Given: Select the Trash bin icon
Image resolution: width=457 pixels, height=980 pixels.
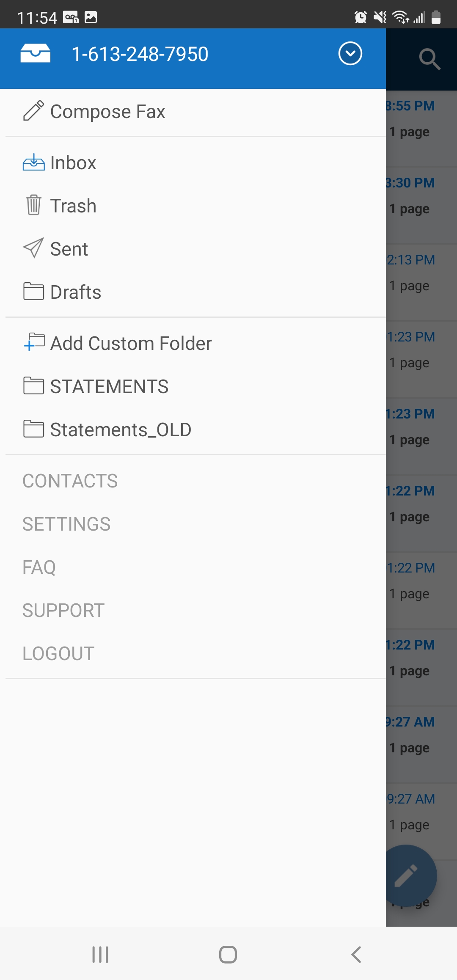Looking at the screenshot, I should coord(33,205).
